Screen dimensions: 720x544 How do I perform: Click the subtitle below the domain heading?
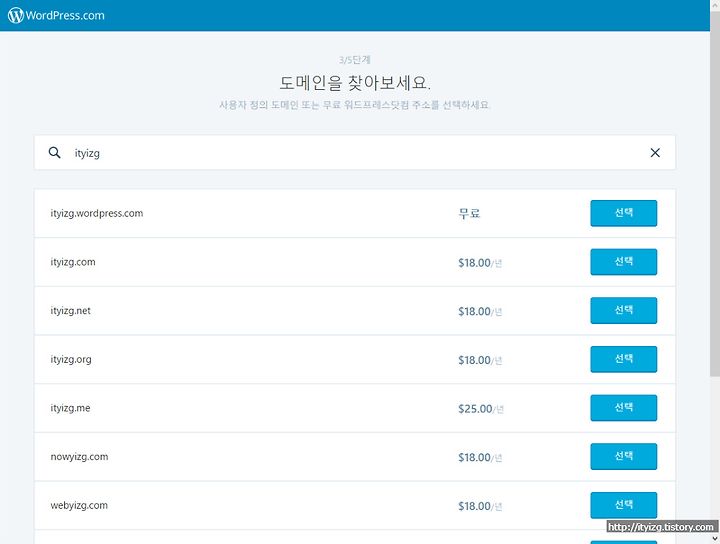tap(354, 105)
